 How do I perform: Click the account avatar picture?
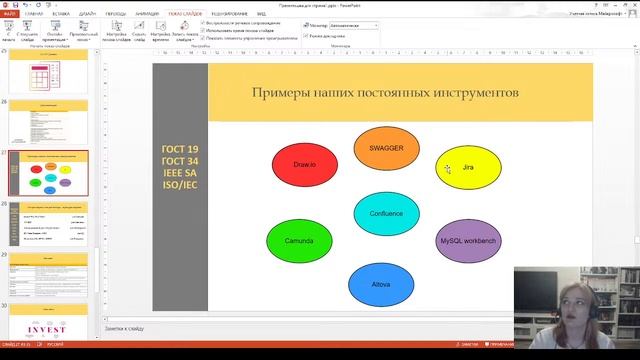pos(633,13)
